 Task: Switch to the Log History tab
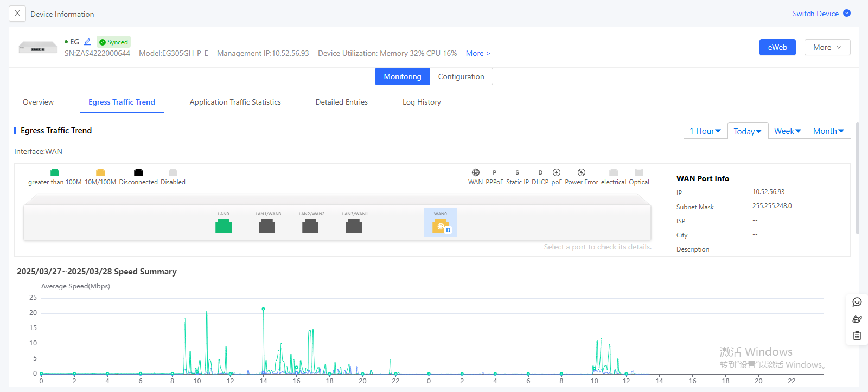click(x=422, y=102)
